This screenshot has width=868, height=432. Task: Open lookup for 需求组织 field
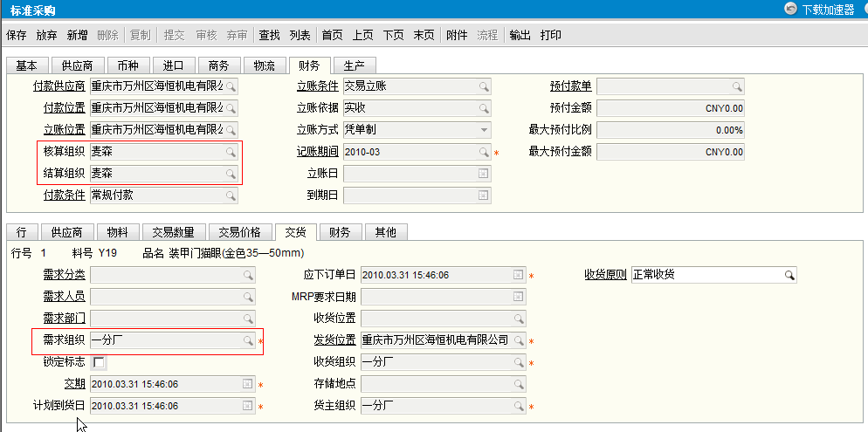(248, 340)
